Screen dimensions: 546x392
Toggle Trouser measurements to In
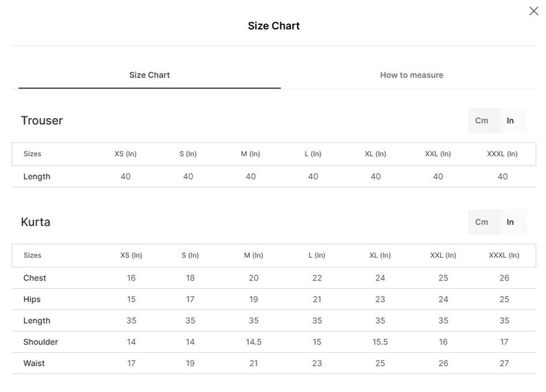coord(510,120)
